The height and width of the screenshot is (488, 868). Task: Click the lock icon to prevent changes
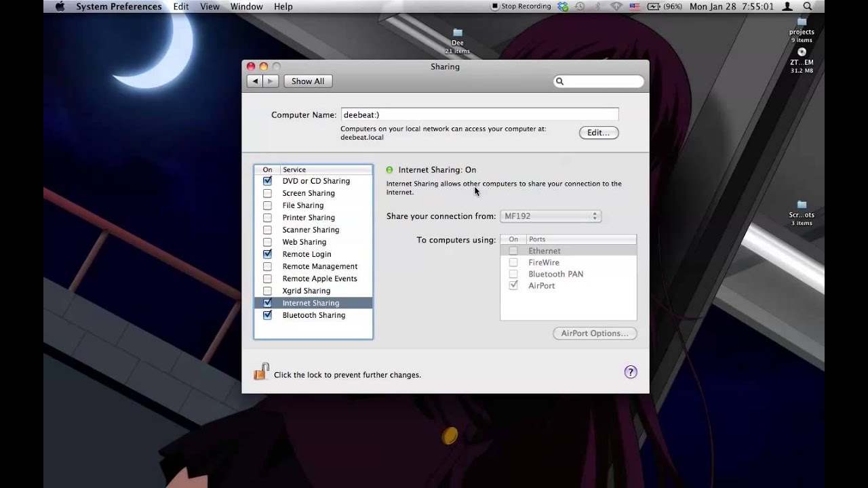261,371
